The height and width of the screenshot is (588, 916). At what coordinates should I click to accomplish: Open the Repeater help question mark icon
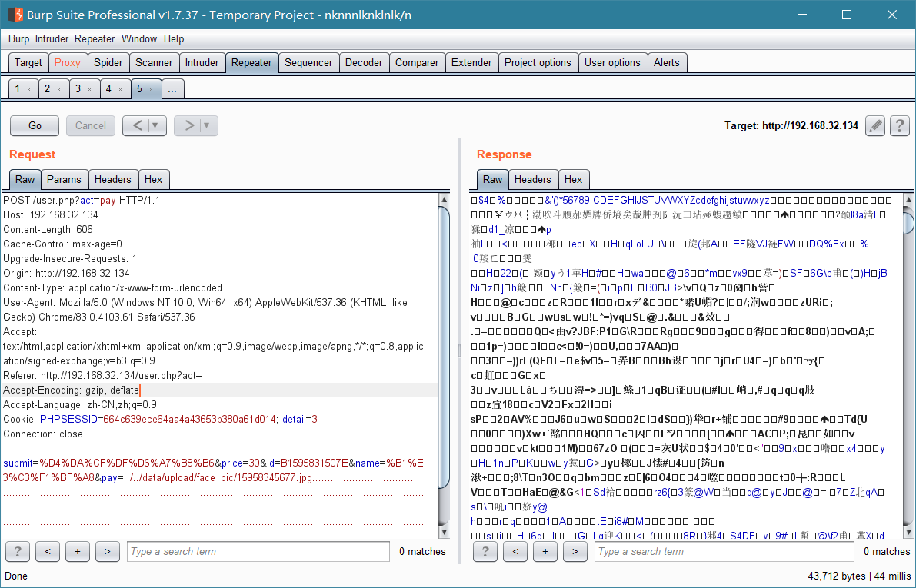(x=900, y=125)
